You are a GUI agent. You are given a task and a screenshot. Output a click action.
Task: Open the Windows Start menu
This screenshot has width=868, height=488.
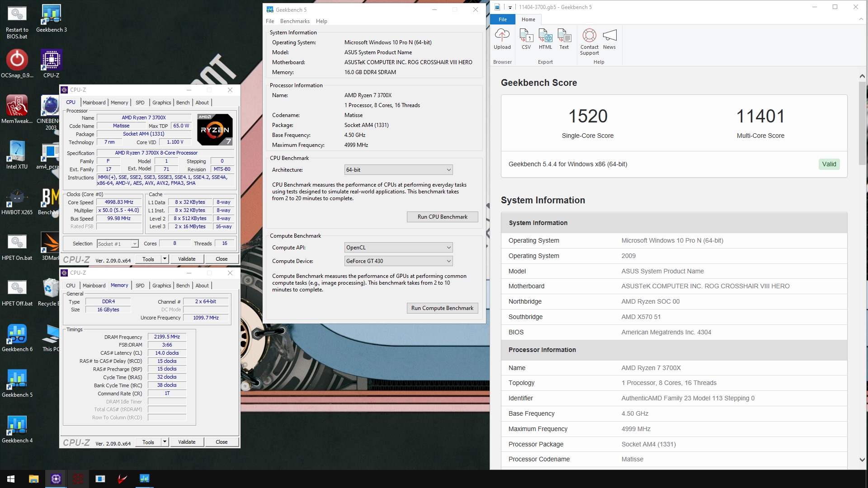tap(11, 479)
